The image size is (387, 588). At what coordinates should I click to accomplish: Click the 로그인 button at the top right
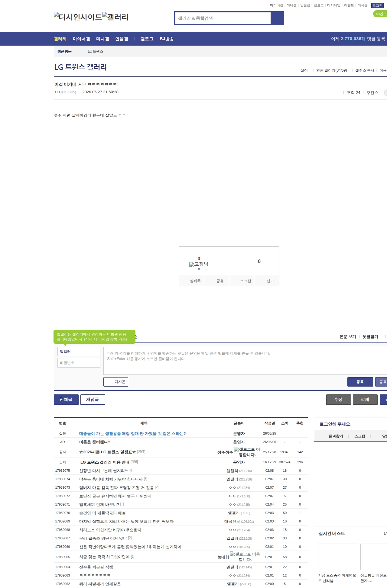(x=377, y=5)
